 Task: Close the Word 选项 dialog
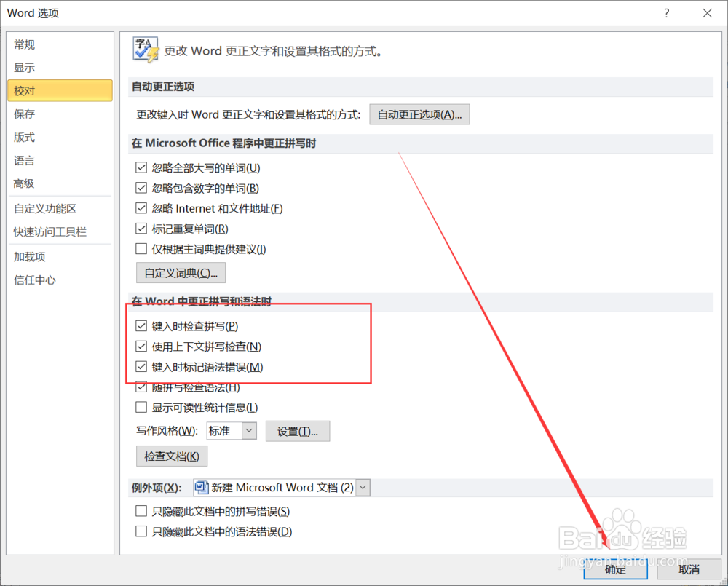pos(707,13)
